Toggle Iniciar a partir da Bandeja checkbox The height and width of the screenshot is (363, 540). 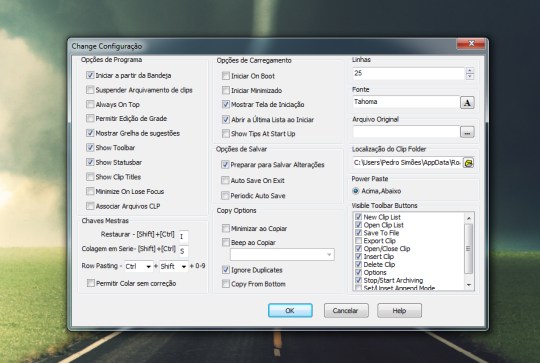point(90,75)
